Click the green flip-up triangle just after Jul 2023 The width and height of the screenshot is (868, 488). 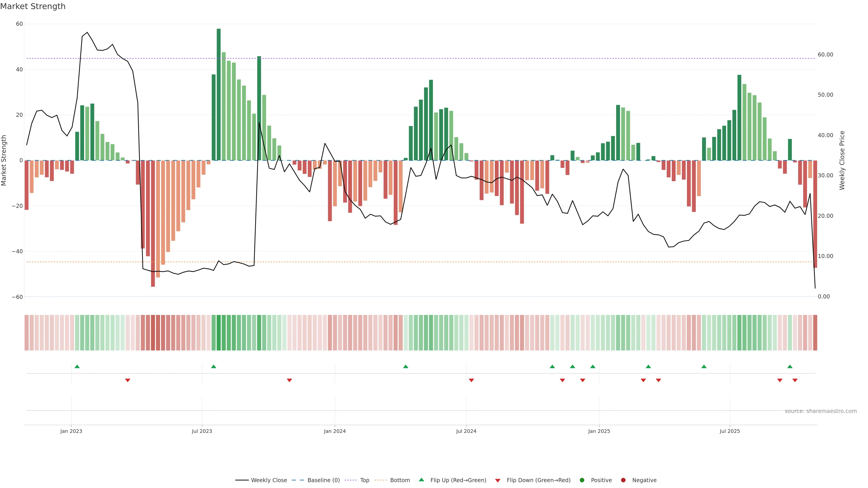tap(213, 366)
